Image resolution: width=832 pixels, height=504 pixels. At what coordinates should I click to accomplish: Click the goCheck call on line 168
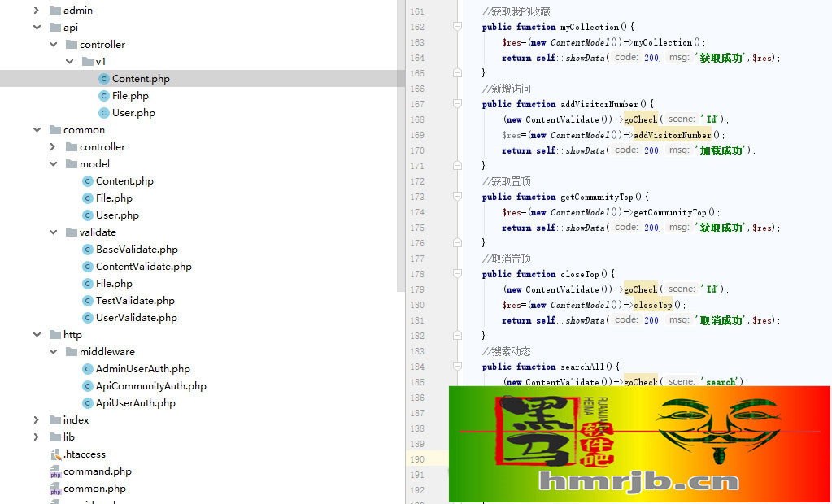pos(640,119)
